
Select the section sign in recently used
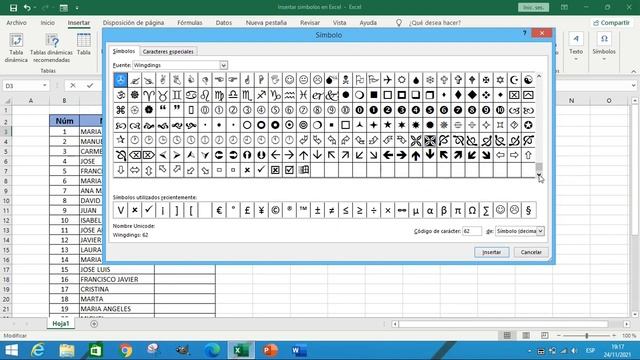coord(528,210)
